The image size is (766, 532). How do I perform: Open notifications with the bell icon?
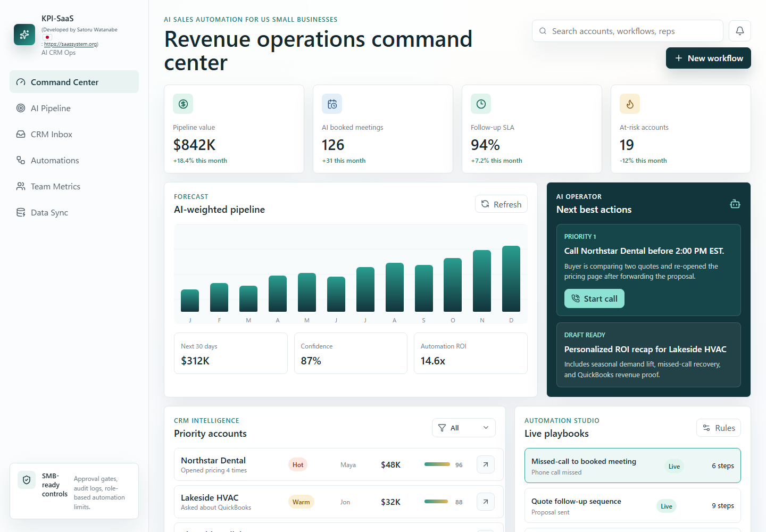(740, 31)
